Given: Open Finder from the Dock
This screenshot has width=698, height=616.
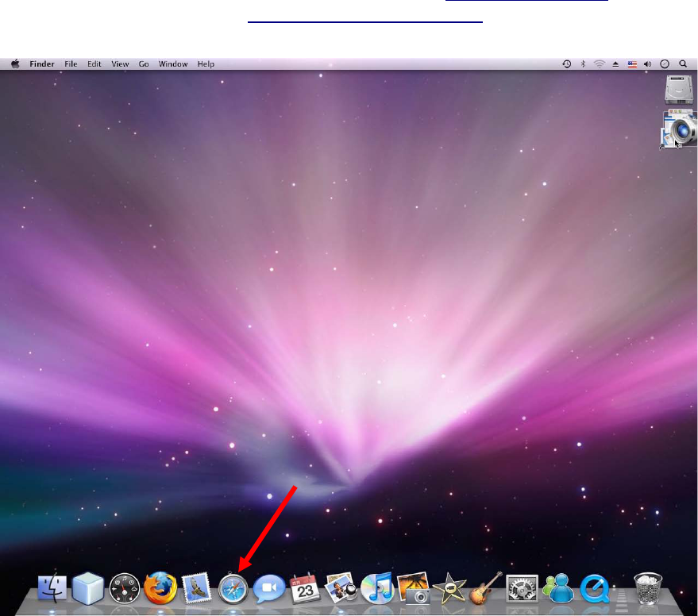Looking at the screenshot, I should 52,587.
